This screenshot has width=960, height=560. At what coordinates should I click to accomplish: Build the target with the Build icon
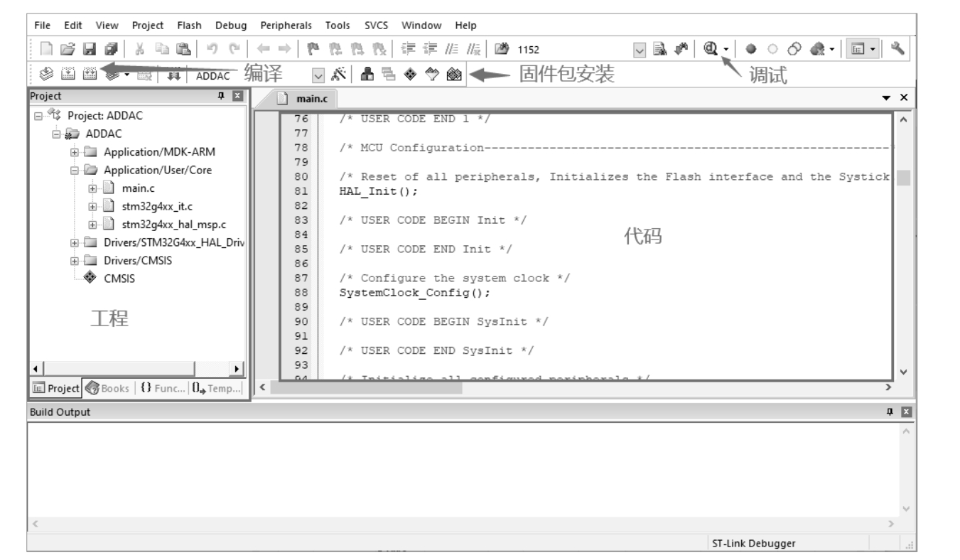(x=68, y=74)
